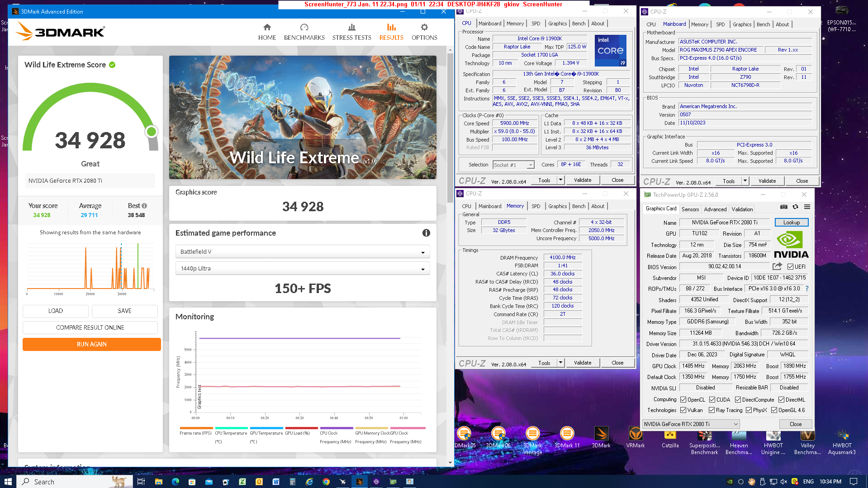
Task: Click Wild Life Extreme thumbnail image
Action: point(303,117)
